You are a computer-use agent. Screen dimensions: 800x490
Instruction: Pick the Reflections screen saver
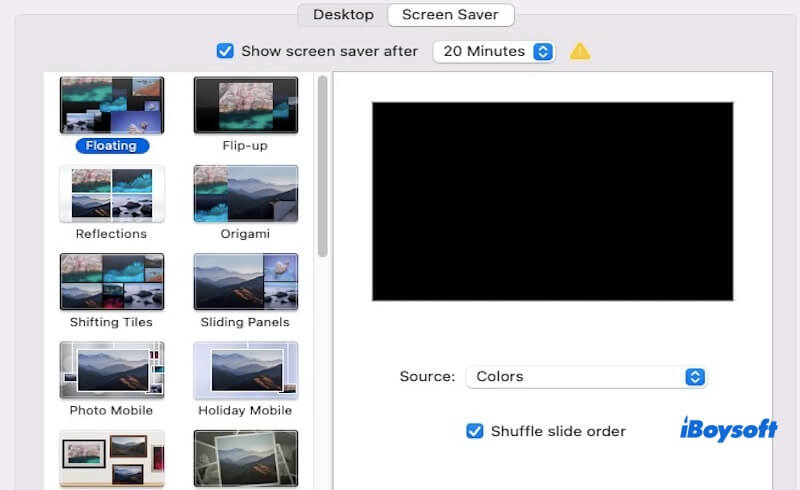coord(111,193)
